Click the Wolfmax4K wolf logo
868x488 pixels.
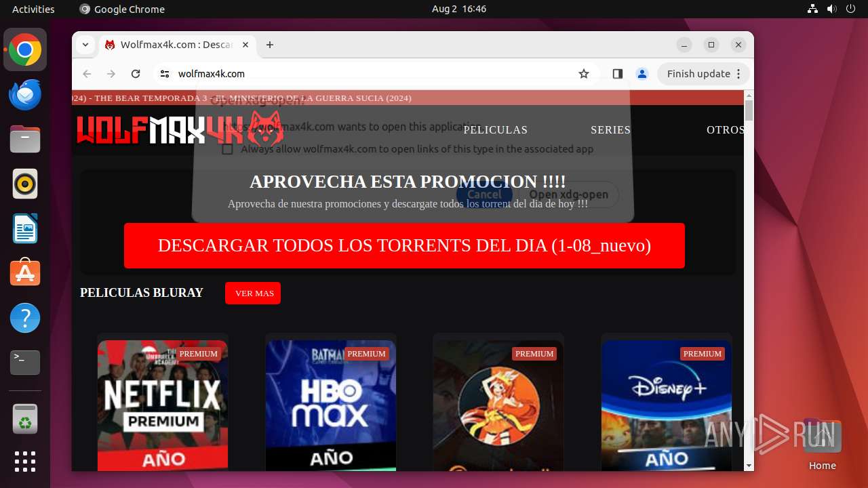tap(180, 129)
